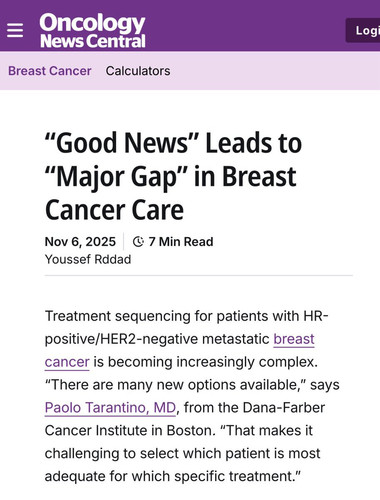The image size is (380, 500).
Task: Follow the Paolo Tarantino, MD link
Action: (x=110, y=408)
